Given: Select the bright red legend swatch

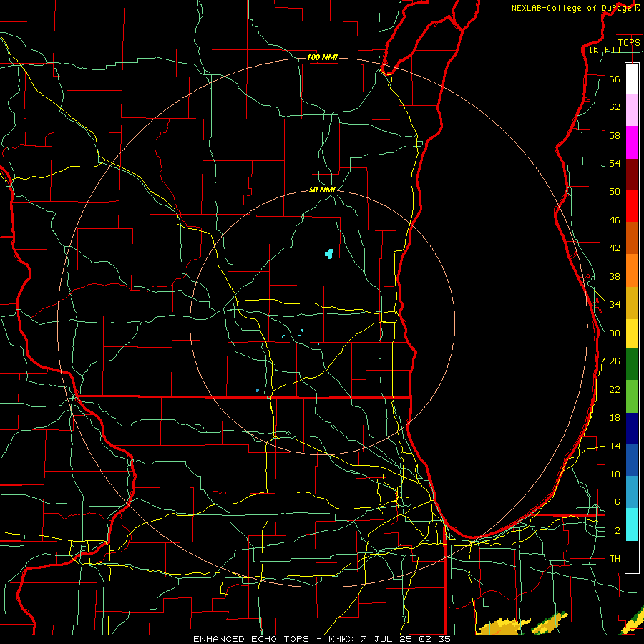Looking at the screenshot, I should (632, 206).
